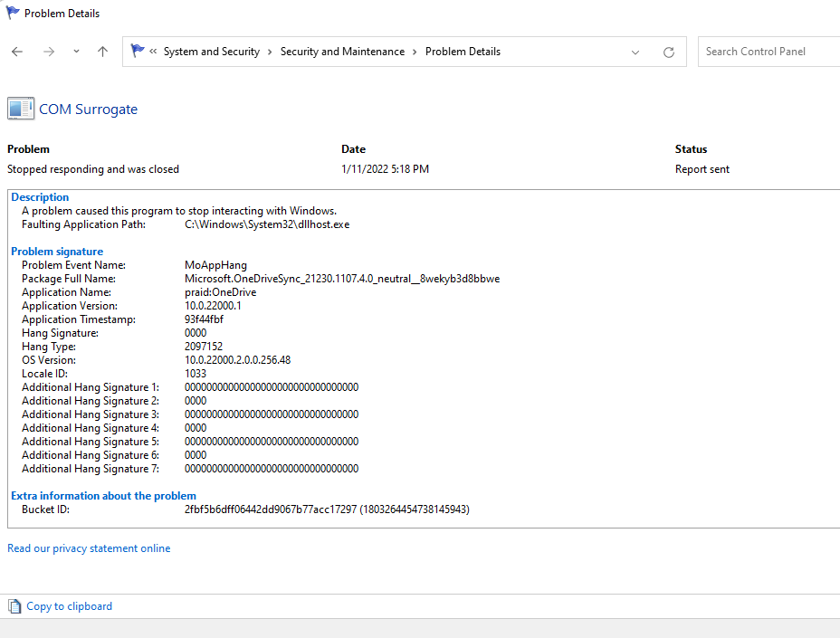Expand the hidden breadcrumb overflow chevrons
This screenshot has height=638, width=840.
click(x=154, y=52)
